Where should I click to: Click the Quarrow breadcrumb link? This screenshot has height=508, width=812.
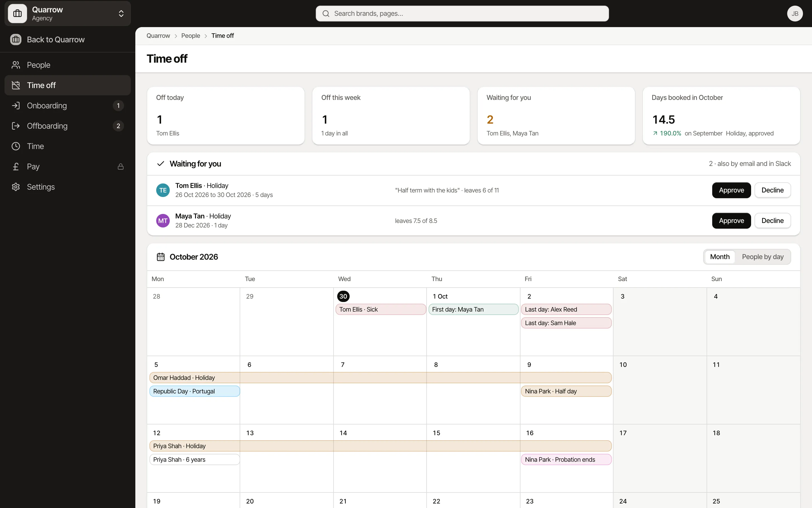[x=158, y=36]
